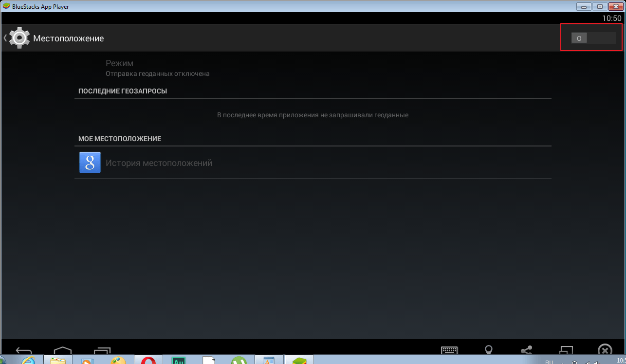Turn on the location toggle switch
This screenshot has height=364, width=626.
(x=593, y=38)
